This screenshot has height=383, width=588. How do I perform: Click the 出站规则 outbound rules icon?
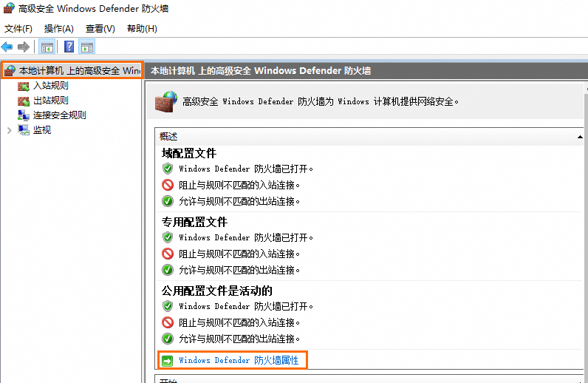(x=24, y=101)
